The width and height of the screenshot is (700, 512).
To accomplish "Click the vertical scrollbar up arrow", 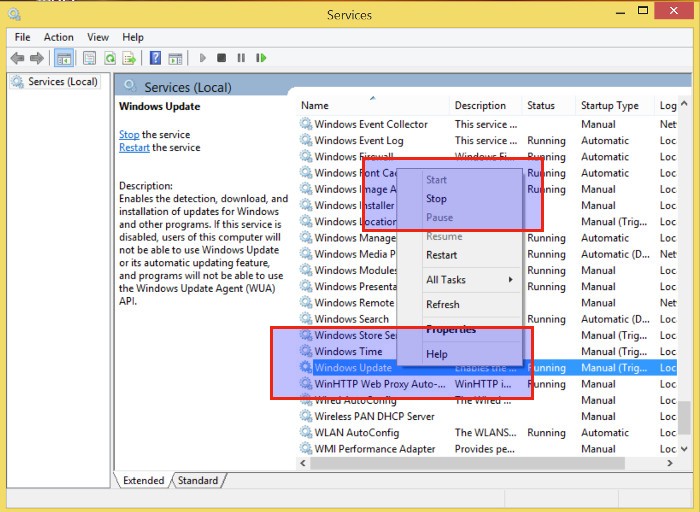I will click(x=684, y=104).
